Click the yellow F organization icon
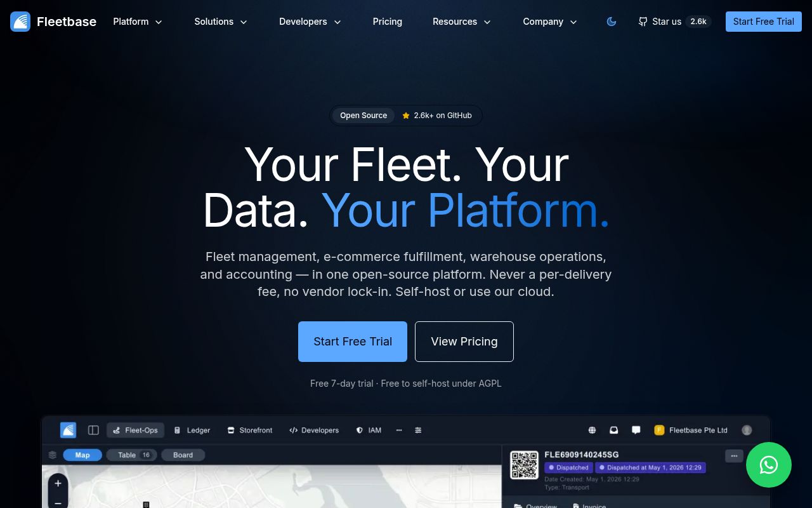The width and height of the screenshot is (812, 508). click(659, 430)
